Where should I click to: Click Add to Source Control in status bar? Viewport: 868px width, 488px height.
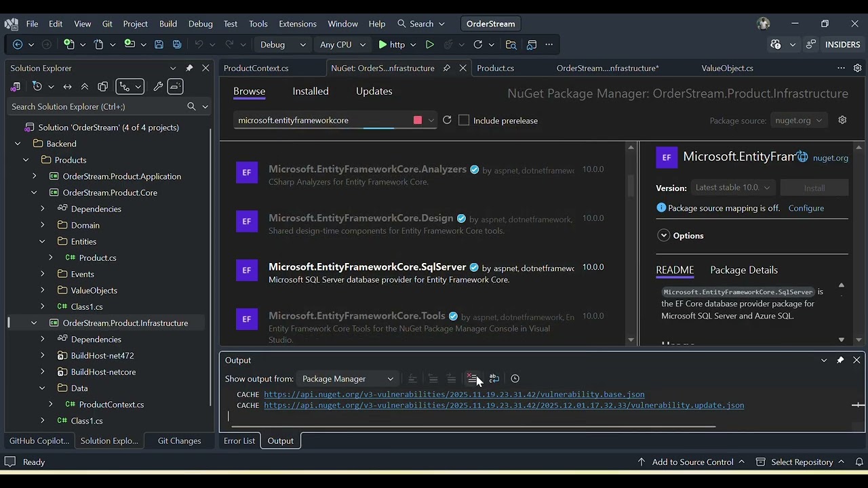pyautogui.click(x=692, y=462)
